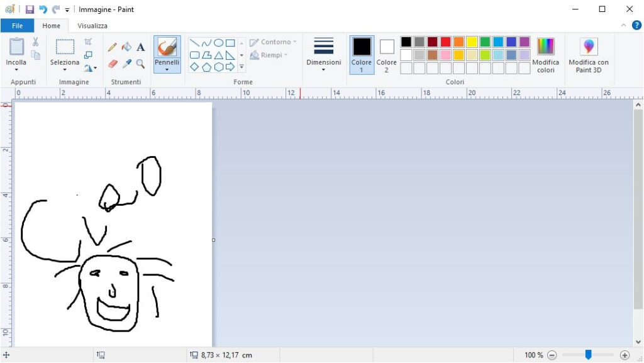
Task: Click the Crop icon
Action: (88, 42)
